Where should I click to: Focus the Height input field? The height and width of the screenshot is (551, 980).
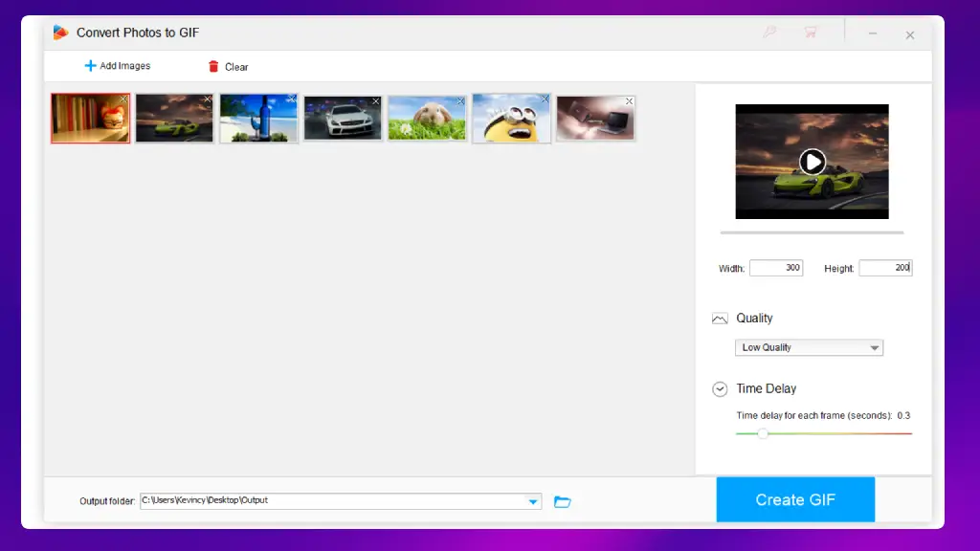pos(885,268)
